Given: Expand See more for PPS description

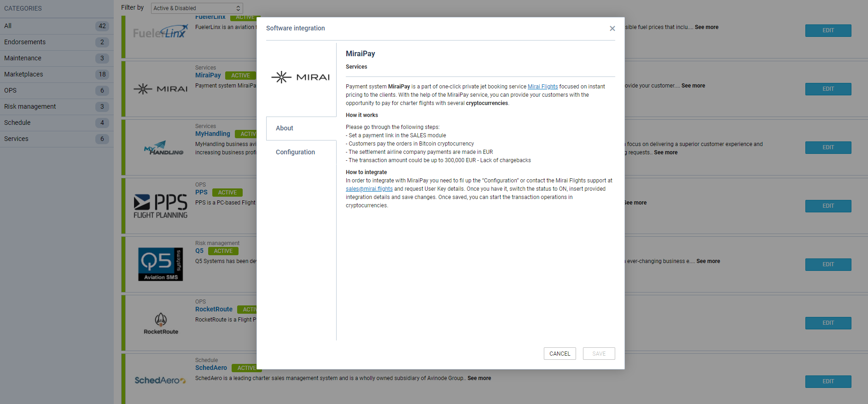Looking at the screenshot, I should click(635, 203).
